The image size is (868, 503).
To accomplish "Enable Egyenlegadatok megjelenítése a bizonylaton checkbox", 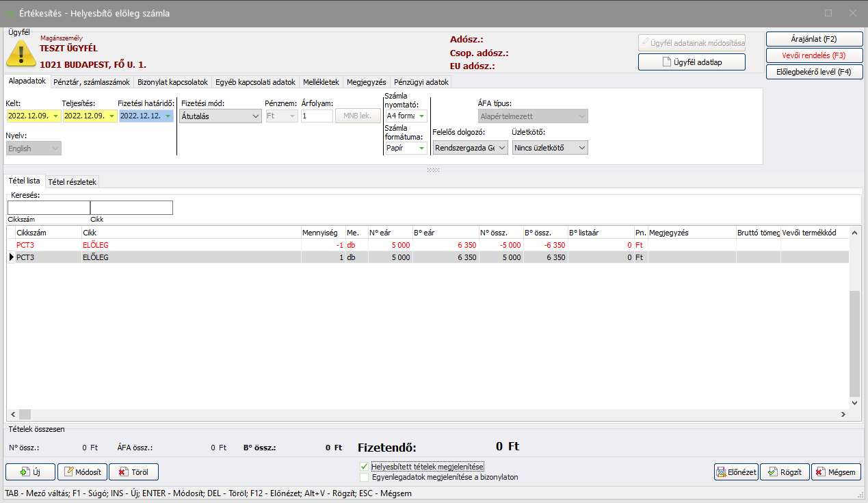I will point(364,477).
